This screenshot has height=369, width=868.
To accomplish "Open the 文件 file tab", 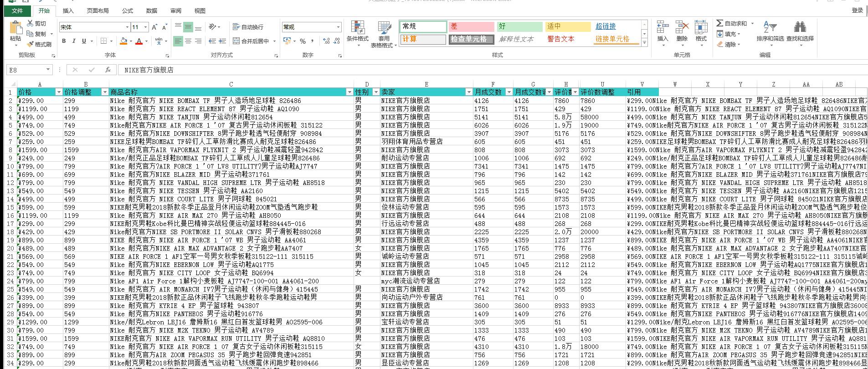I will (17, 10).
